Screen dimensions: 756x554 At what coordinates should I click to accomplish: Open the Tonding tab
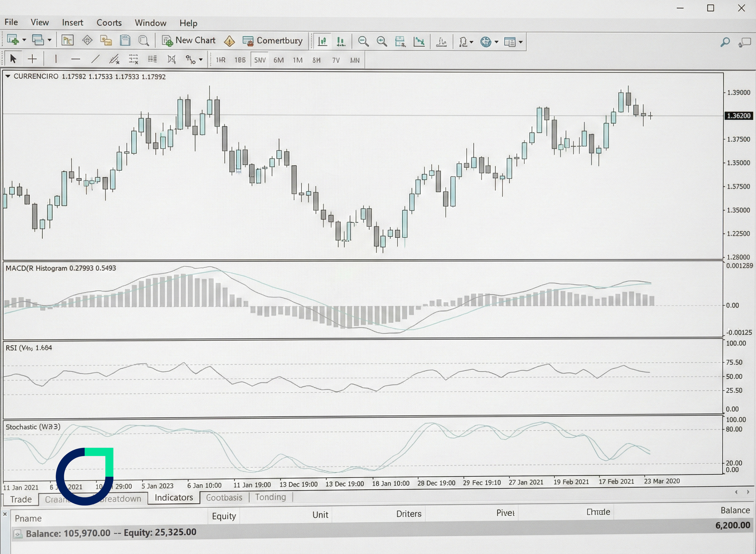[x=271, y=497]
